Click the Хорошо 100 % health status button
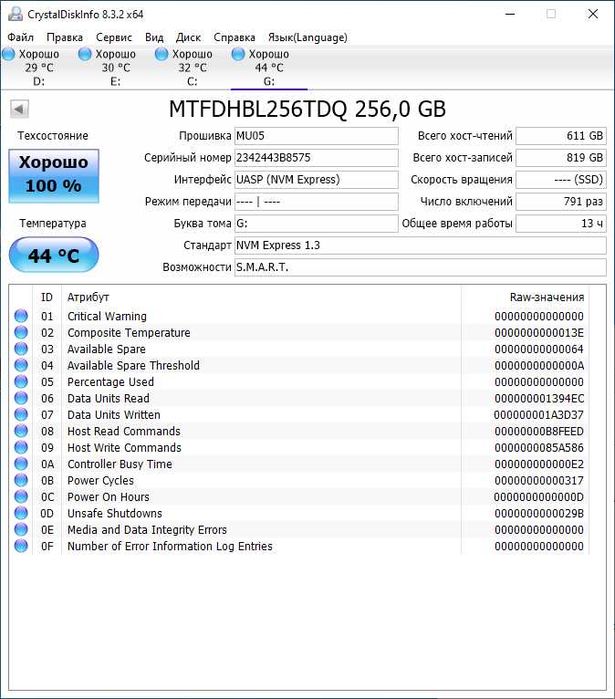This screenshot has height=699, width=615. (x=53, y=176)
